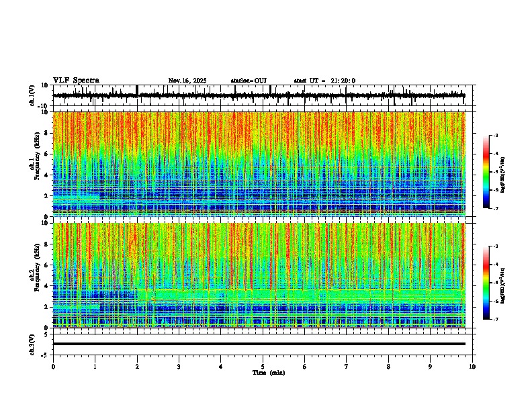
Task: Click the "station=OUI" label
Action: pos(249,81)
